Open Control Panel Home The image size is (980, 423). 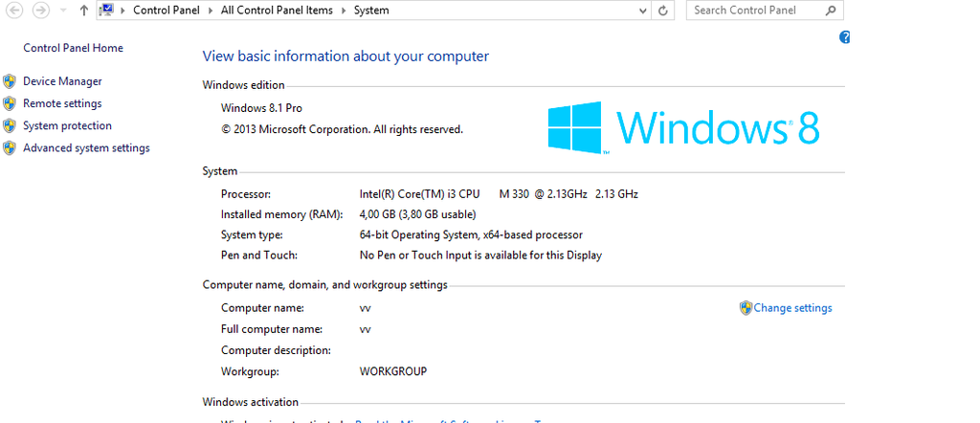click(x=73, y=48)
